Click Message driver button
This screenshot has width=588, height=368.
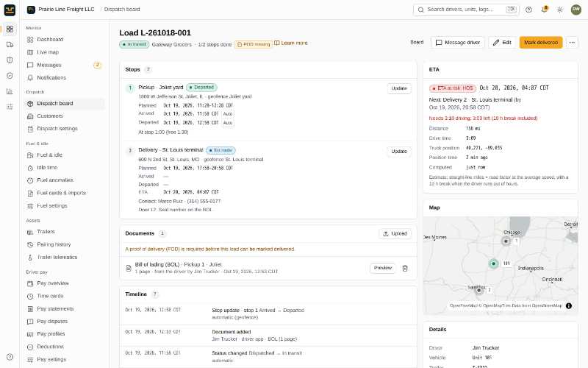pos(458,43)
